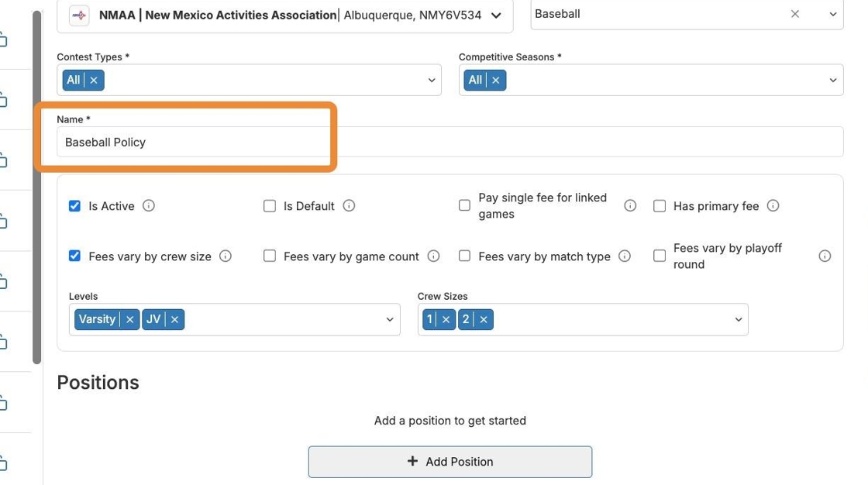Open the Crew Sizes dropdown
Viewport: 868px width, 485px height.
738,319
